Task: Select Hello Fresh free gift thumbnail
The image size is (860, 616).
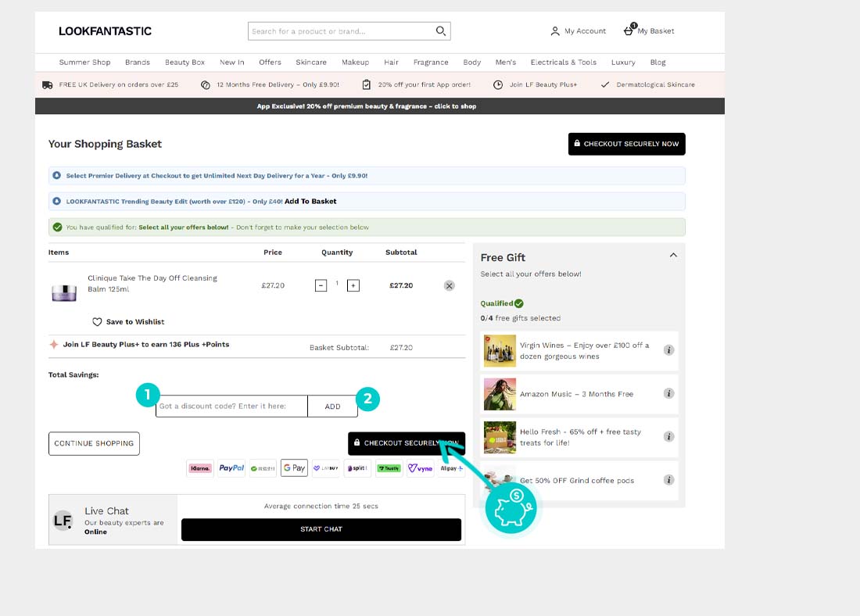Action: coord(500,437)
